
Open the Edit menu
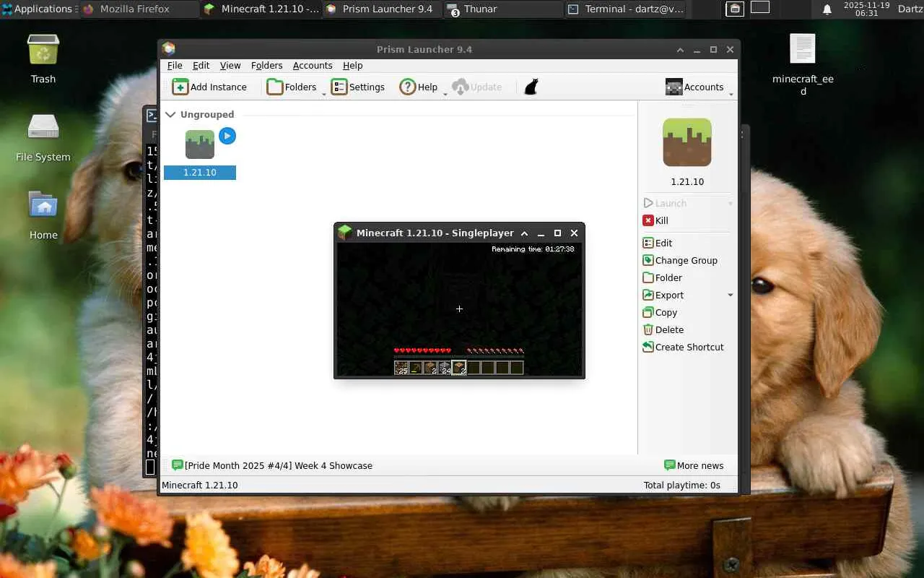201,65
